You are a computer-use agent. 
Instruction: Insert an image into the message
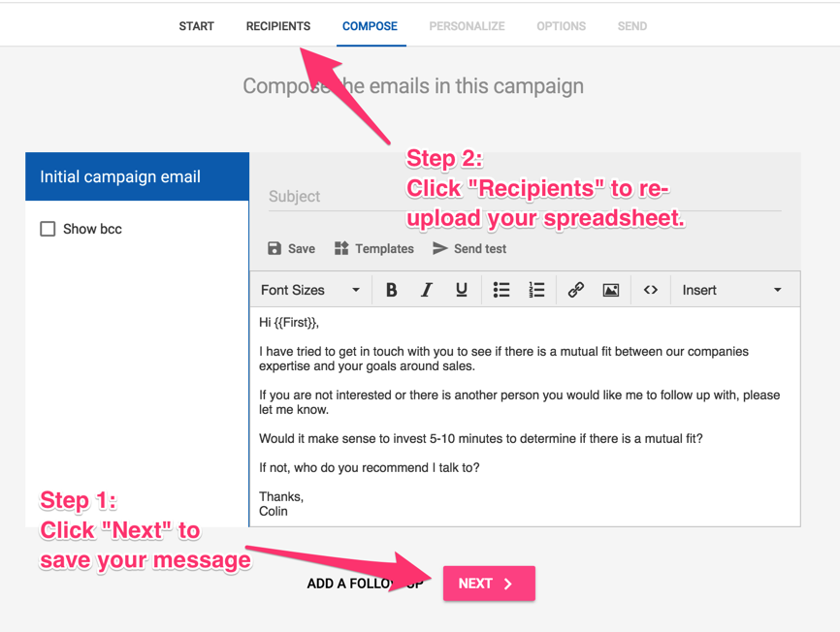coord(611,289)
